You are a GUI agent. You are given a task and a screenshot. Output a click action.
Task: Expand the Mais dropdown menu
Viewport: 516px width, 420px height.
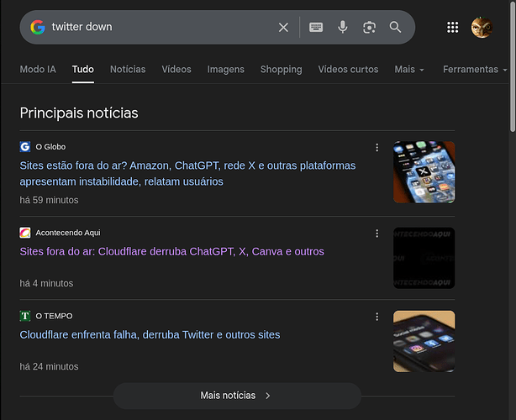coord(408,69)
